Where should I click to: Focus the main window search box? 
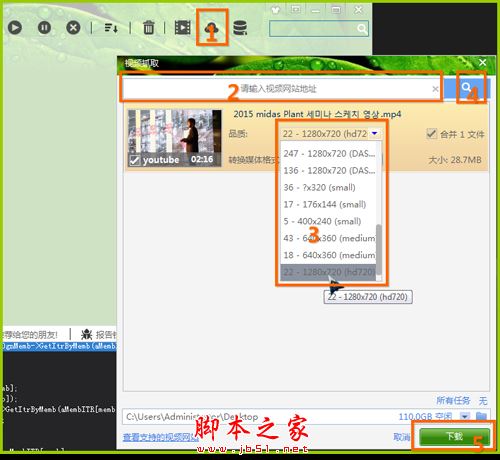coord(319,29)
